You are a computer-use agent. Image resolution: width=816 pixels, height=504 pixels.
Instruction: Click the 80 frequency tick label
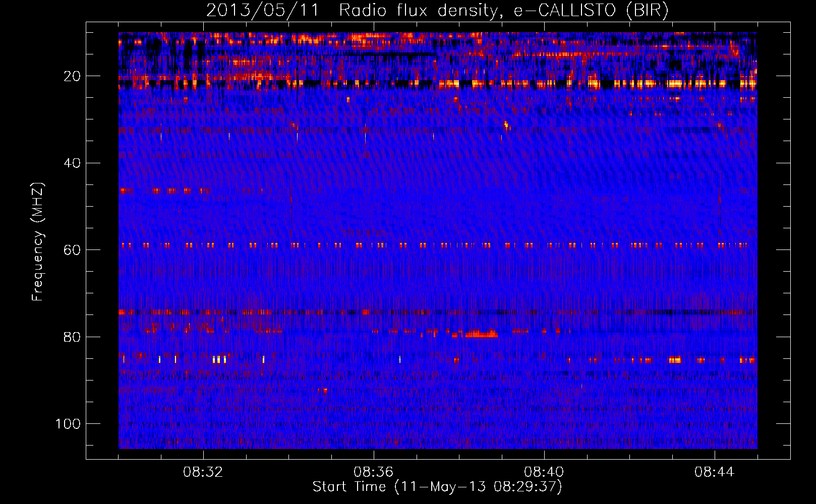[72, 337]
